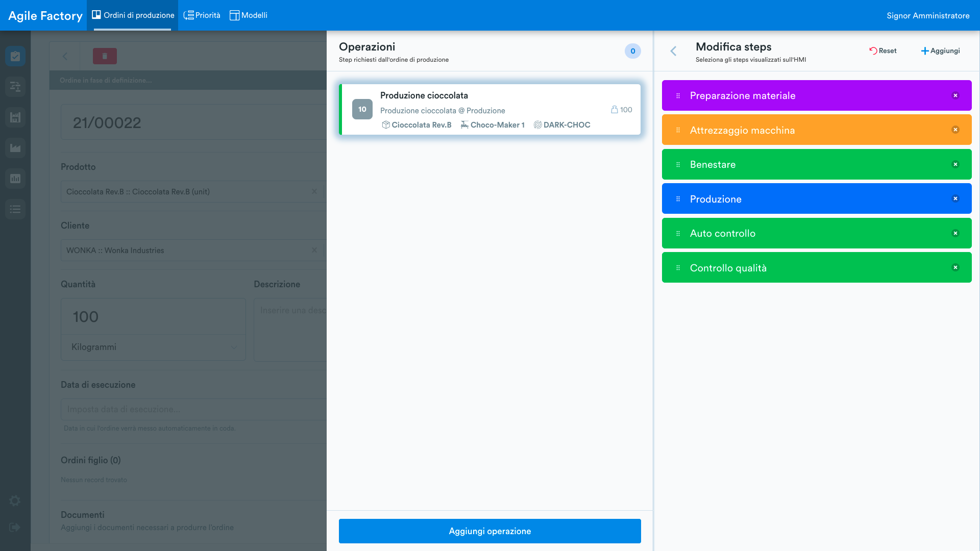Open the sliders sidebar icon
980x551 pixels.
click(15, 87)
